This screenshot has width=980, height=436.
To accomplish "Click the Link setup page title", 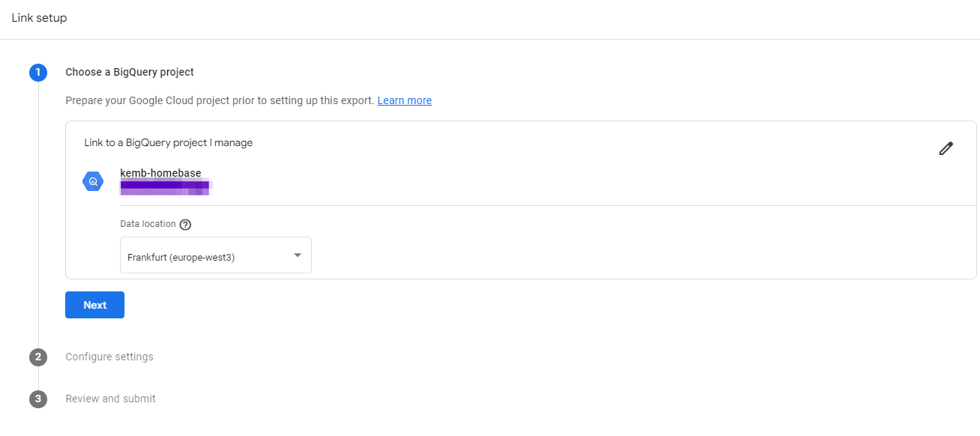I will (39, 18).
